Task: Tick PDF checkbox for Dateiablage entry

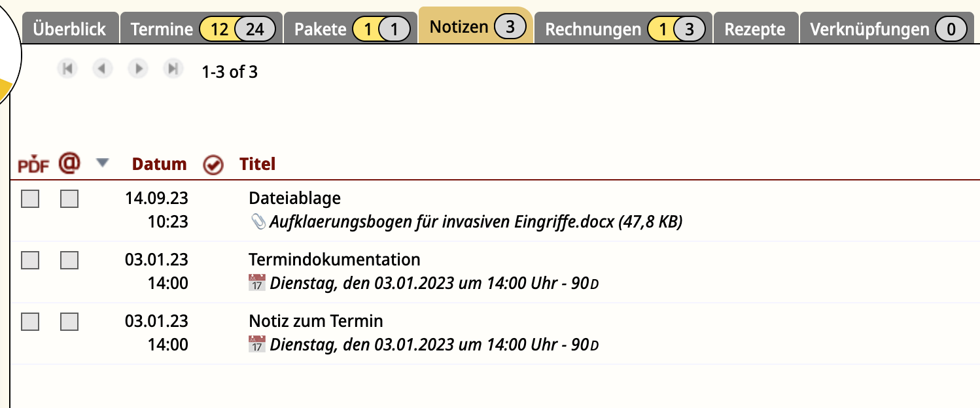Action: coord(30,199)
